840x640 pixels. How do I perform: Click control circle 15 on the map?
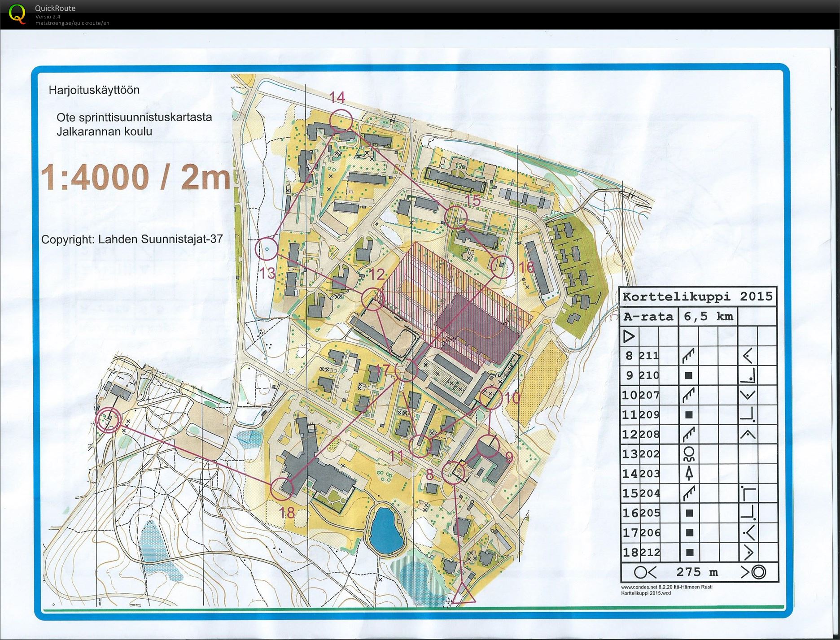coord(456,217)
